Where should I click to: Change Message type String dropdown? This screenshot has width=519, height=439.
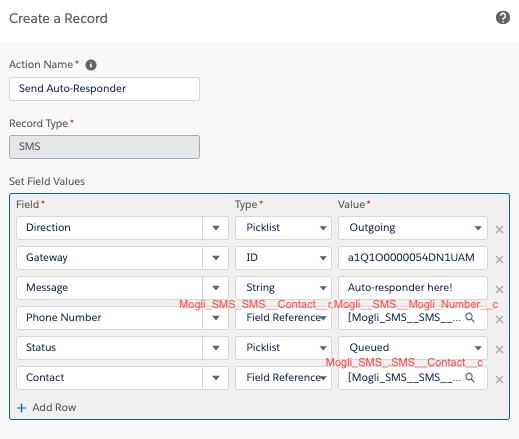tap(283, 288)
